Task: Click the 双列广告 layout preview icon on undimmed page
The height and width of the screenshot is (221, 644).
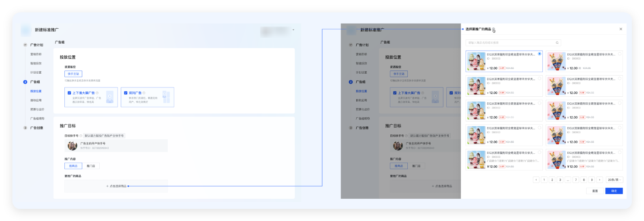Action: [x=166, y=97]
